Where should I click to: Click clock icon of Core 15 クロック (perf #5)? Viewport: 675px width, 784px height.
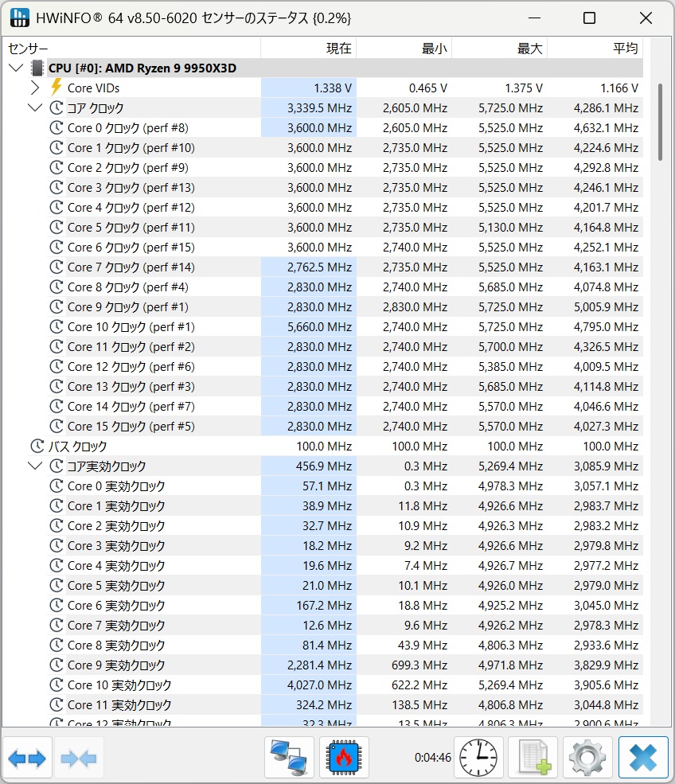point(57,427)
